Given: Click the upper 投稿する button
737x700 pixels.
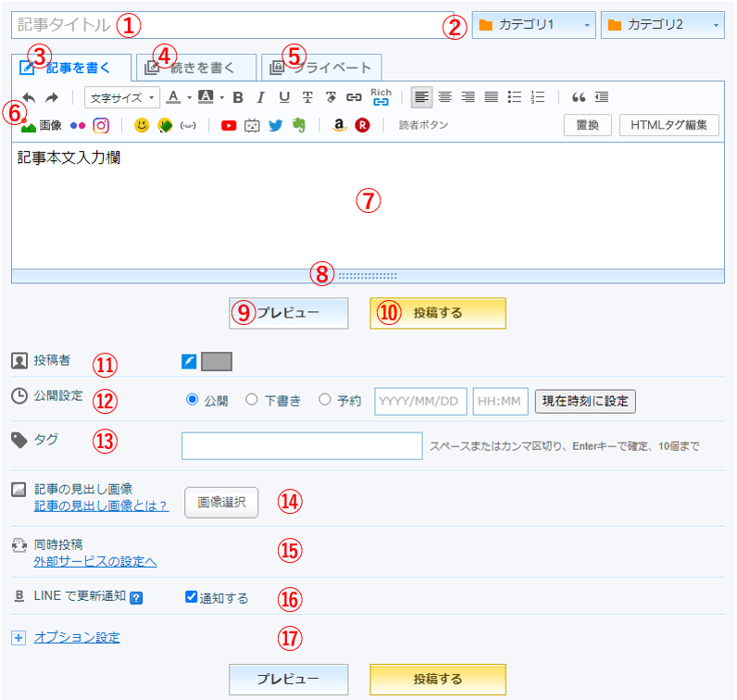Looking at the screenshot, I should [x=438, y=313].
